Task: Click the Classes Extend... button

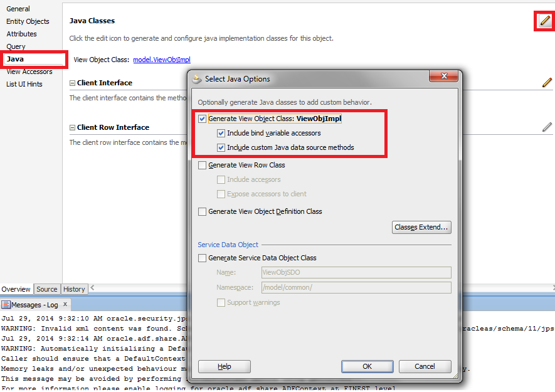Action: tap(421, 227)
